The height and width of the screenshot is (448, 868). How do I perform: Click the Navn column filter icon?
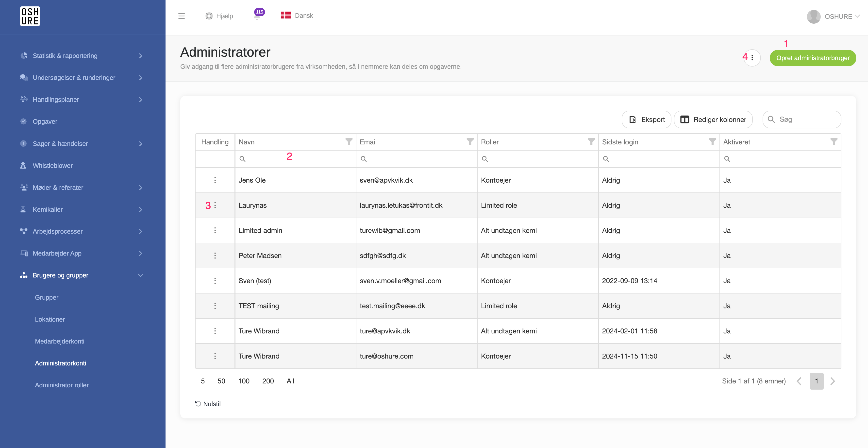[x=349, y=141]
